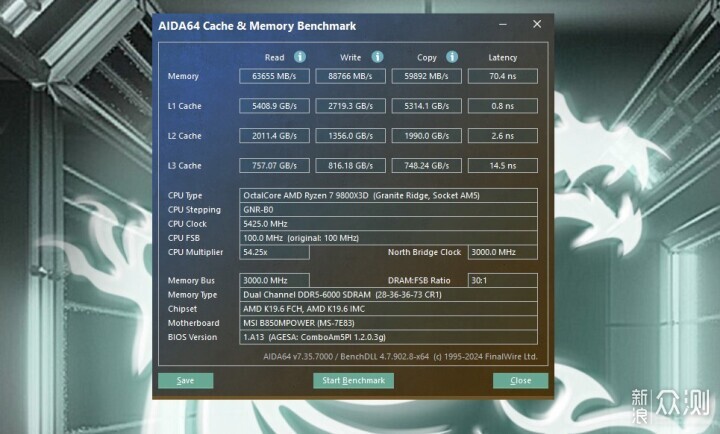Click Motherboard field MSI B850MPOWER

pos(388,323)
